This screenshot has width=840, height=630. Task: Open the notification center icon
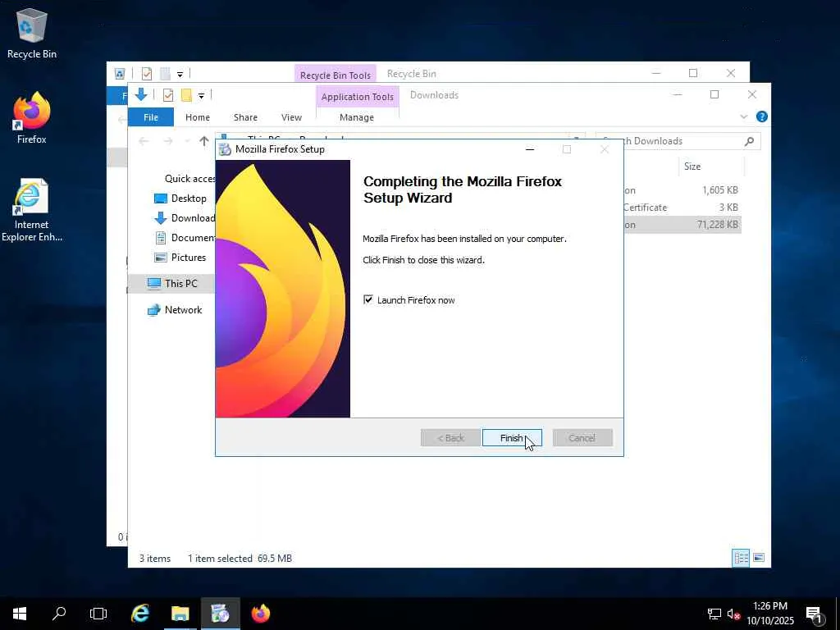click(x=815, y=614)
